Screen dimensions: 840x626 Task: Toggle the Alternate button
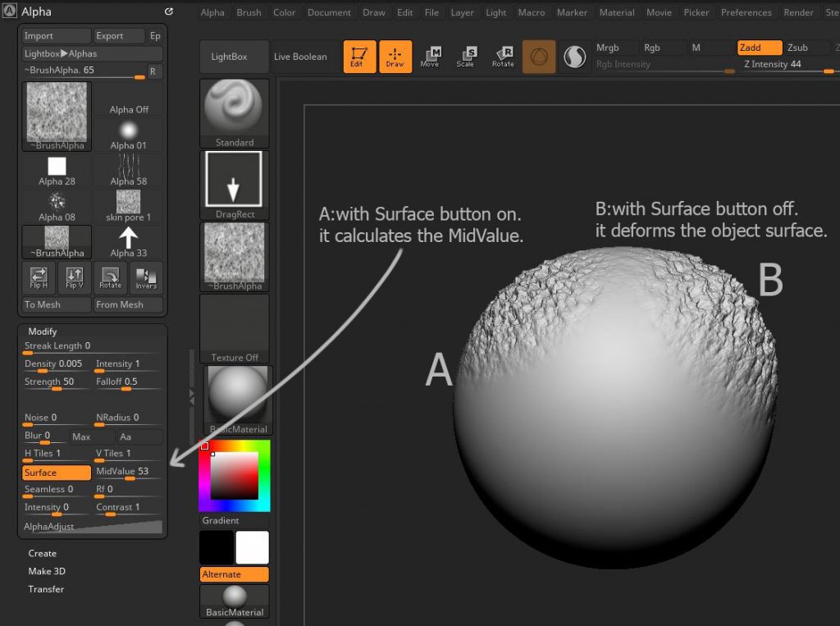[x=235, y=574]
